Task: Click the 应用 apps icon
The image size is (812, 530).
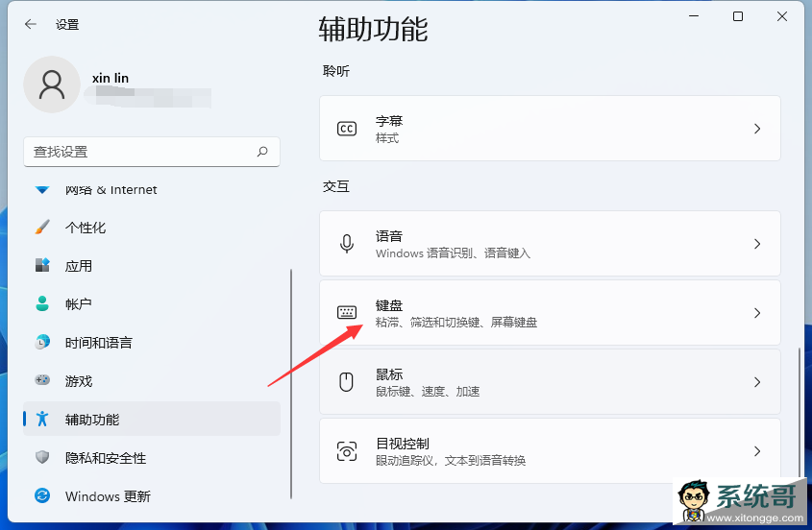Action: [x=42, y=265]
